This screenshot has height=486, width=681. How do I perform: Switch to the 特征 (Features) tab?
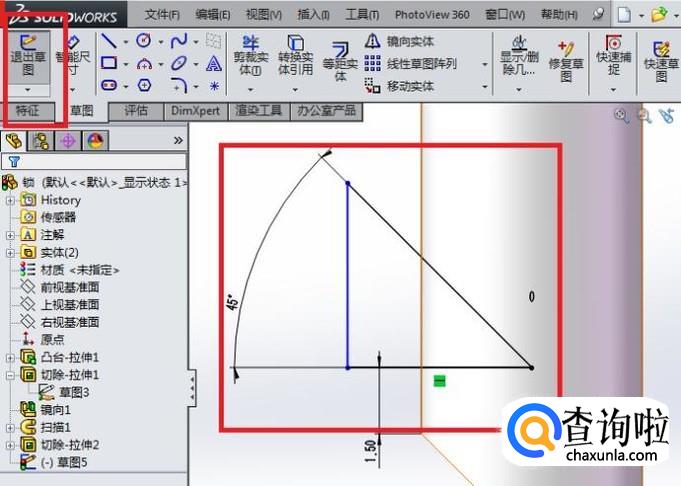point(27,111)
